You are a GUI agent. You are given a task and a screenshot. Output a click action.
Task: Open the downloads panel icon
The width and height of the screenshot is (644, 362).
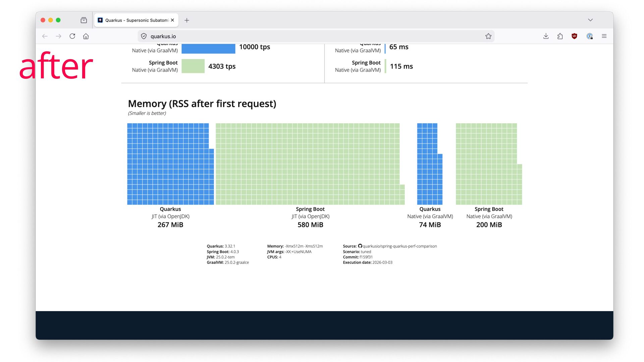click(546, 36)
